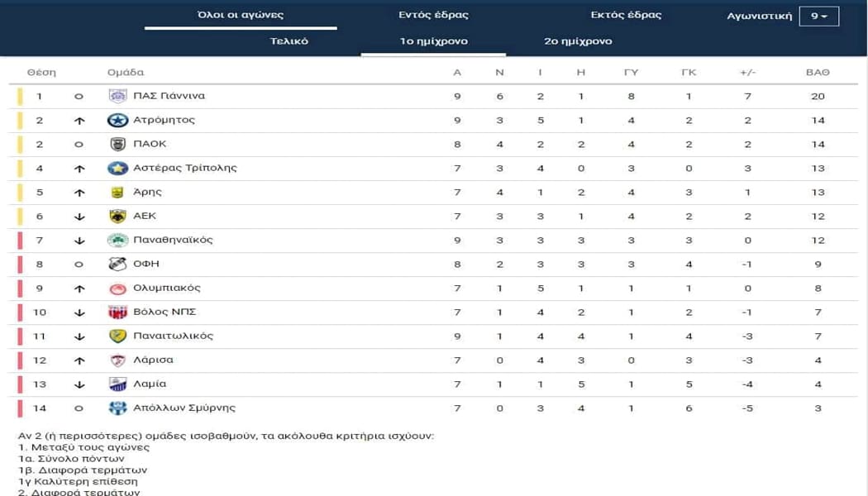Select the Εκτός έδρας tab
Viewport: 868px width, 496px height.
626,15
